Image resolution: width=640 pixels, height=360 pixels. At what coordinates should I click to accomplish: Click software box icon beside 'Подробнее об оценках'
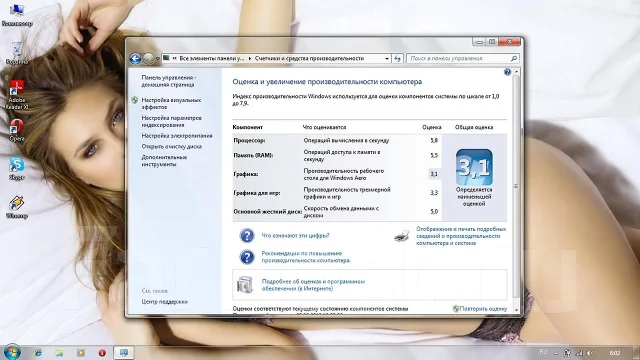(x=245, y=284)
